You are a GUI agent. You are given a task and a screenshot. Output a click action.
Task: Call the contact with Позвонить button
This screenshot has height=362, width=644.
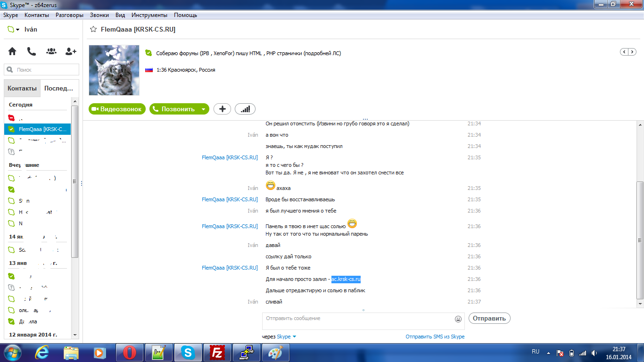(x=174, y=109)
